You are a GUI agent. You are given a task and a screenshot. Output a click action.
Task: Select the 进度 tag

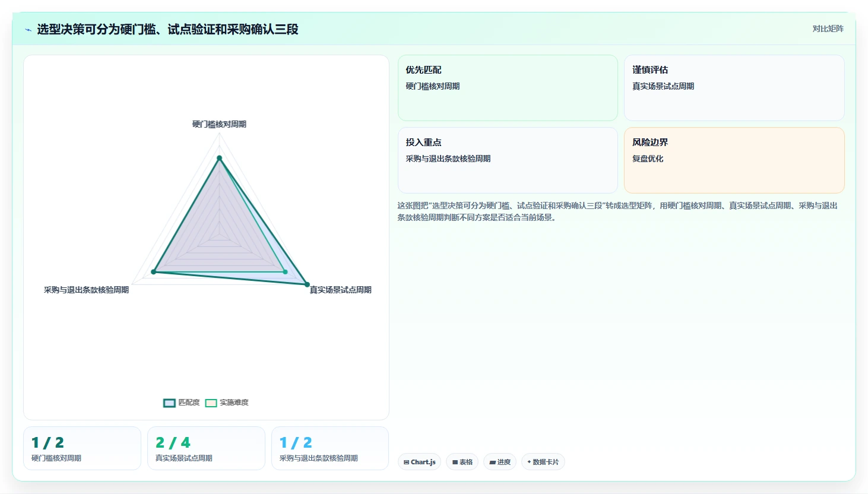tap(500, 462)
